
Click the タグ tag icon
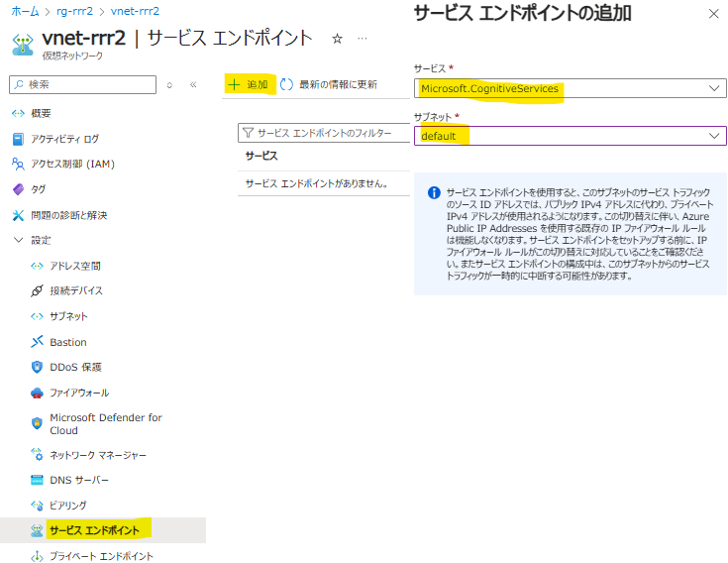(x=18, y=189)
